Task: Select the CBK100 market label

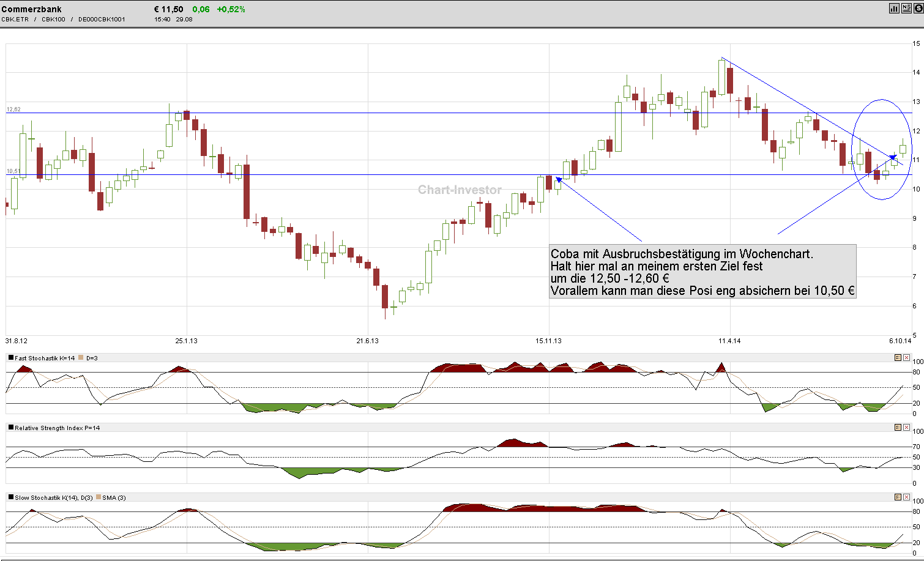Action: coord(53,19)
